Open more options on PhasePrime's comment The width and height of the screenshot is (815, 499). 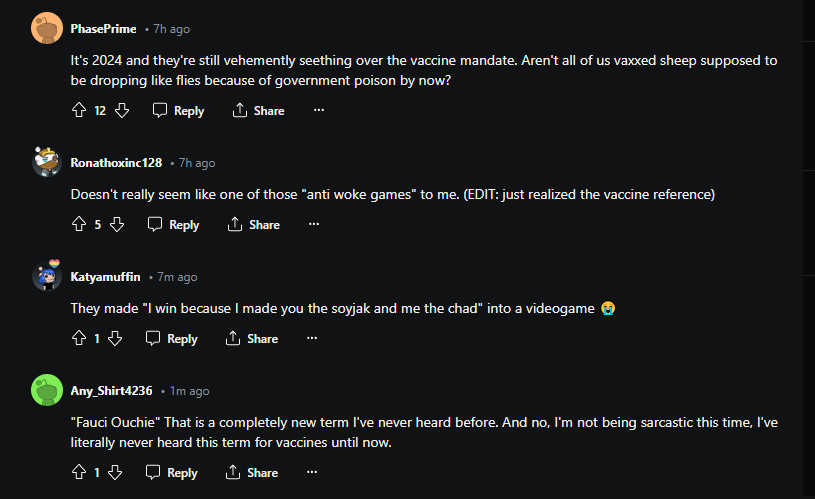pyautogui.click(x=319, y=110)
